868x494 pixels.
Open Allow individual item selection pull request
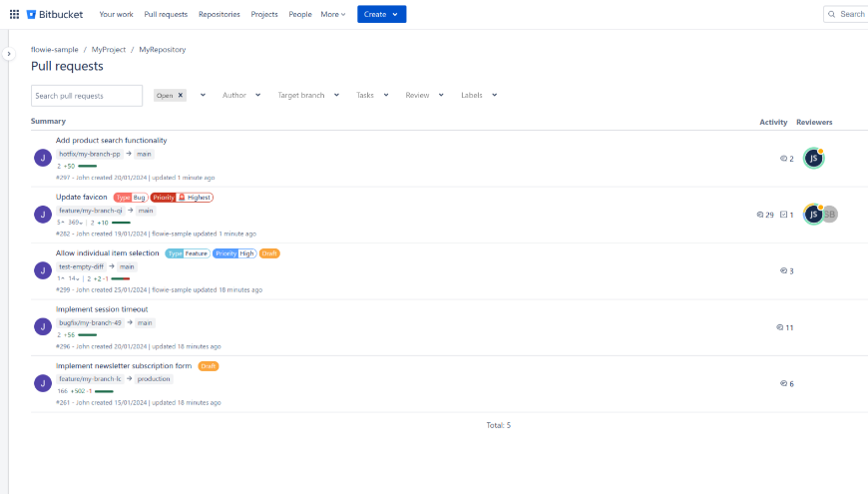[x=108, y=253]
